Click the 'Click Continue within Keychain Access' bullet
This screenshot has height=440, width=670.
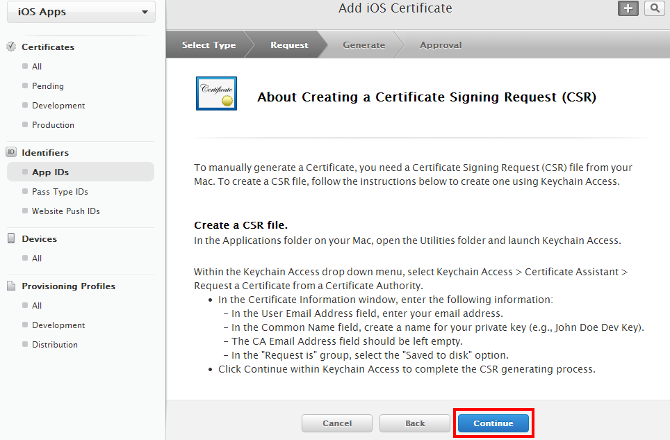(x=406, y=369)
